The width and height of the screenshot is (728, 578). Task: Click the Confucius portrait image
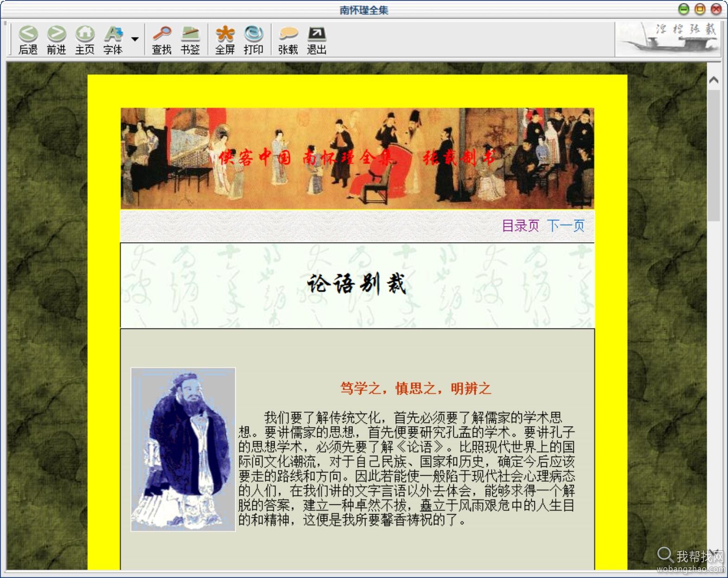tap(183, 449)
